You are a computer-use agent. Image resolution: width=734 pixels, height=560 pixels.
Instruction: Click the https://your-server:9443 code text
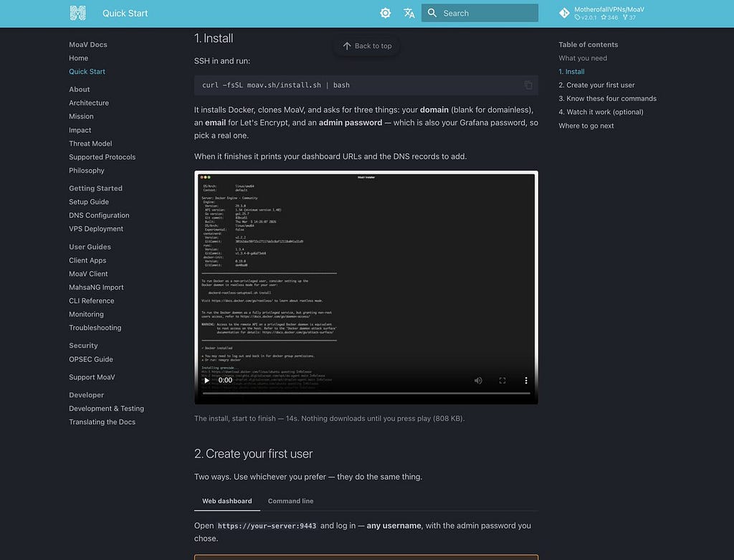coord(267,526)
